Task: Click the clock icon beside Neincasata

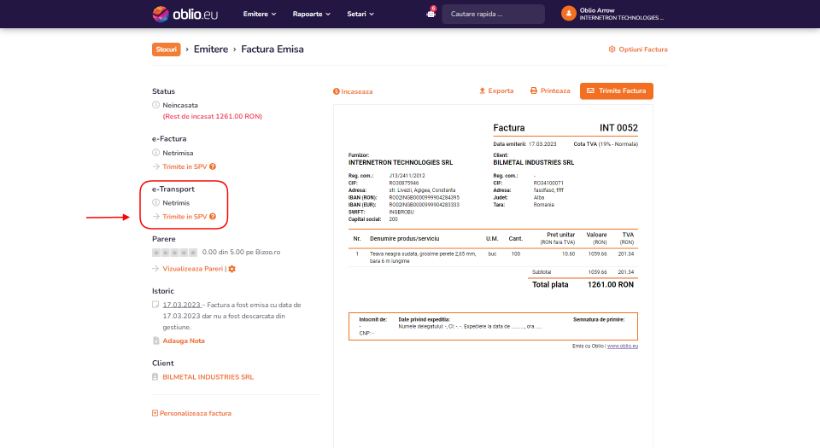Action: (156, 105)
